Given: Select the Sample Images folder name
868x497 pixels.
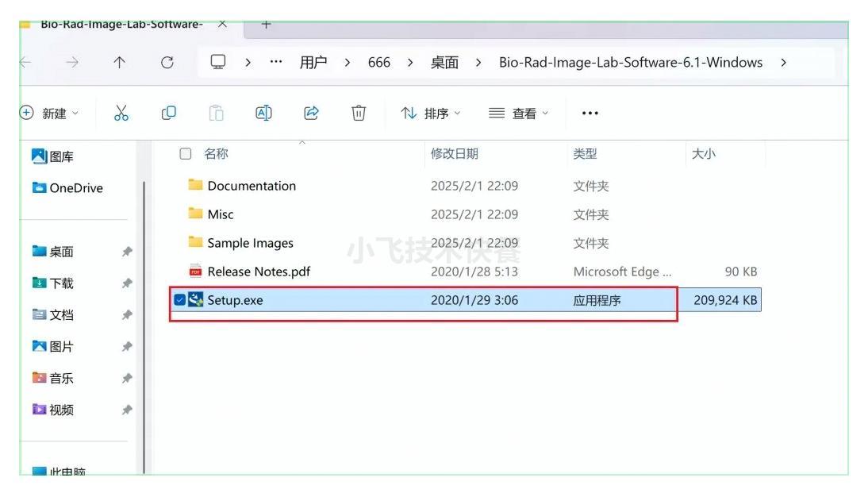Looking at the screenshot, I should click(x=250, y=243).
